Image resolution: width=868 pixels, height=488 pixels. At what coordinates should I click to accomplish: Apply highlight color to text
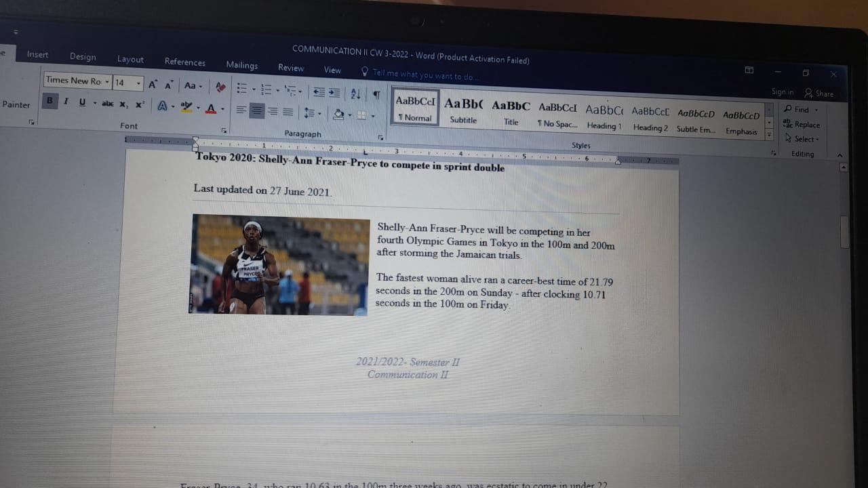click(186, 107)
